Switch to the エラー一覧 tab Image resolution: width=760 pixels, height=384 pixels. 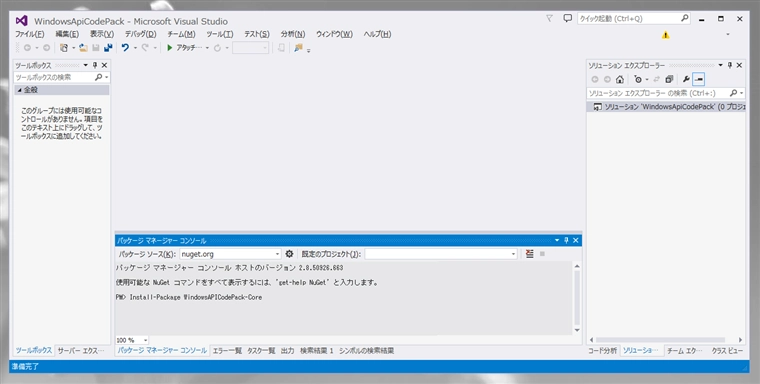227,351
